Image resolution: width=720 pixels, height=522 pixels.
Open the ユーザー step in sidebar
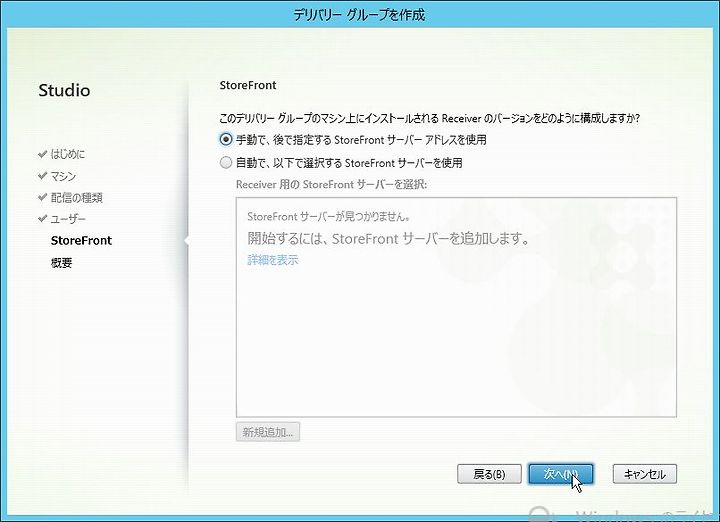coord(68,219)
